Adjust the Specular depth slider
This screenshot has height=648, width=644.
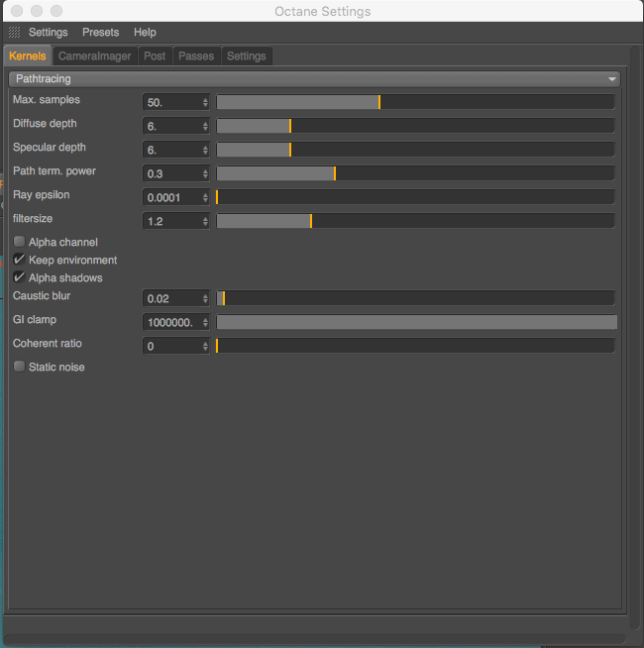click(x=415, y=150)
